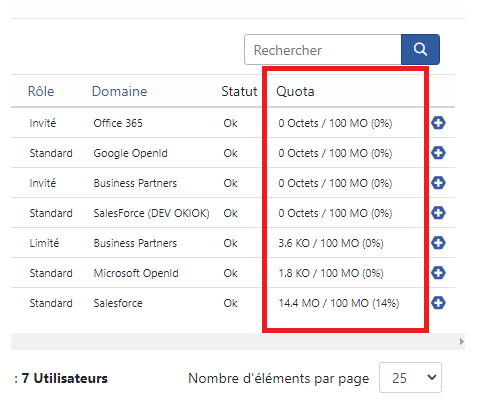Select the Microsoft OpenId domain cell
The height and width of the screenshot is (407, 483).
(x=136, y=273)
